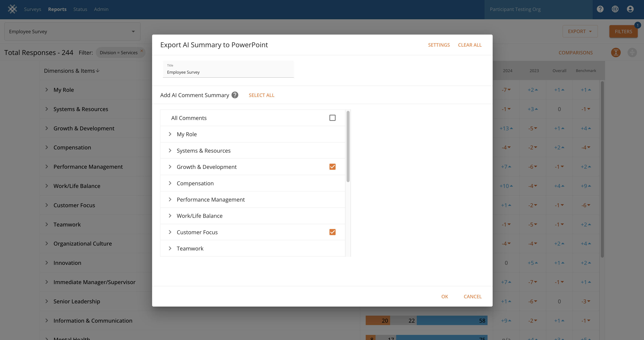Image resolution: width=644 pixels, height=340 pixels.
Task: Expand Performance Management in the dialog list
Action: [x=170, y=199]
